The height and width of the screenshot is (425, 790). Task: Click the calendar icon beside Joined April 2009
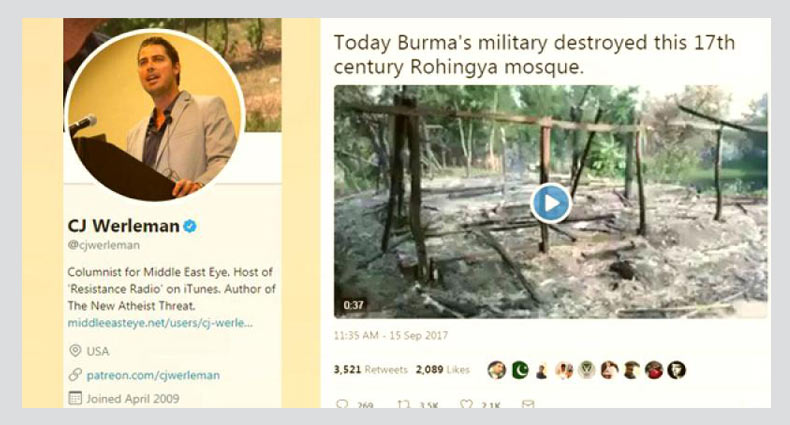[x=75, y=398]
